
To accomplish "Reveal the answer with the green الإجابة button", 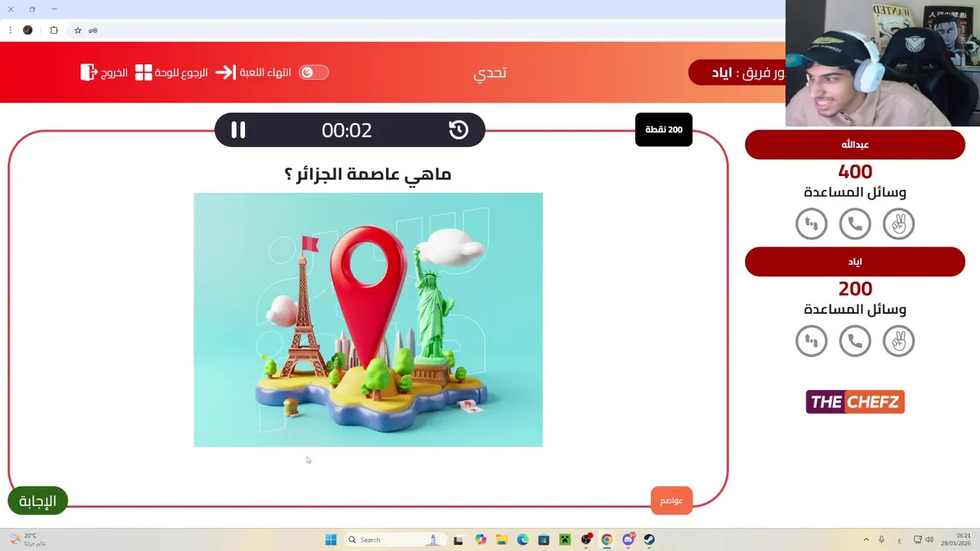I will tap(38, 501).
